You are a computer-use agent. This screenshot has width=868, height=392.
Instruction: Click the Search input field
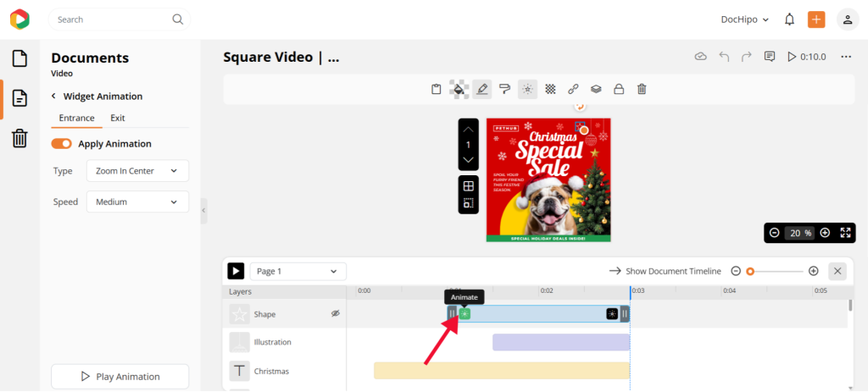pos(119,19)
